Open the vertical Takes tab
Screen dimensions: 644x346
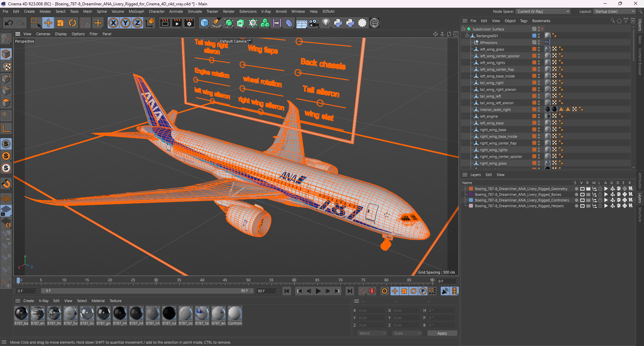[x=640, y=40]
